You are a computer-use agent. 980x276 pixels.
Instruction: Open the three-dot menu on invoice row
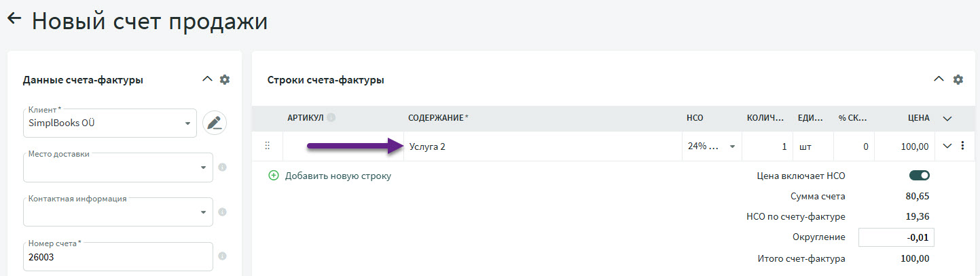(x=962, y=146)
